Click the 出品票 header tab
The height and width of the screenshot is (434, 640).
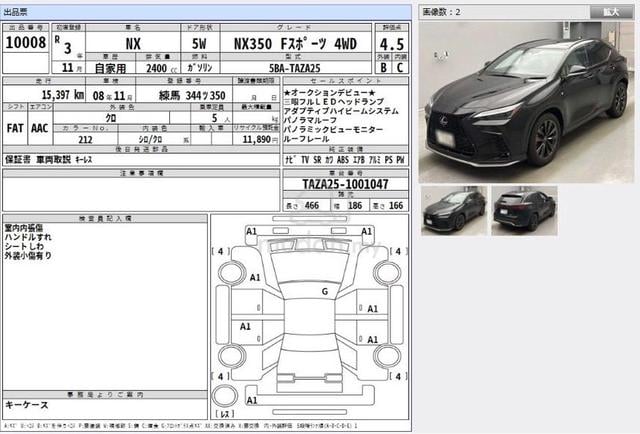click(x=16, y=12)
